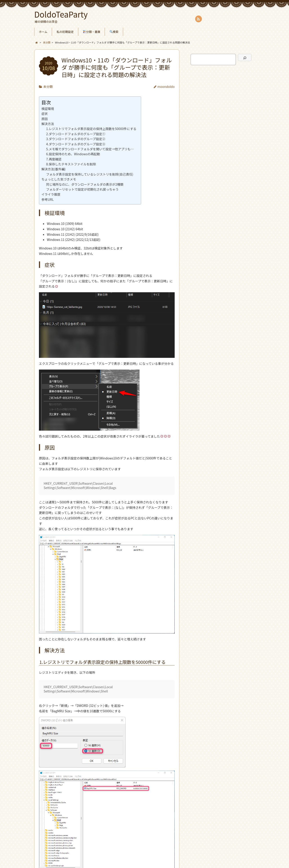
Task: Click the 症状 section heading
Action: point(50,265)
